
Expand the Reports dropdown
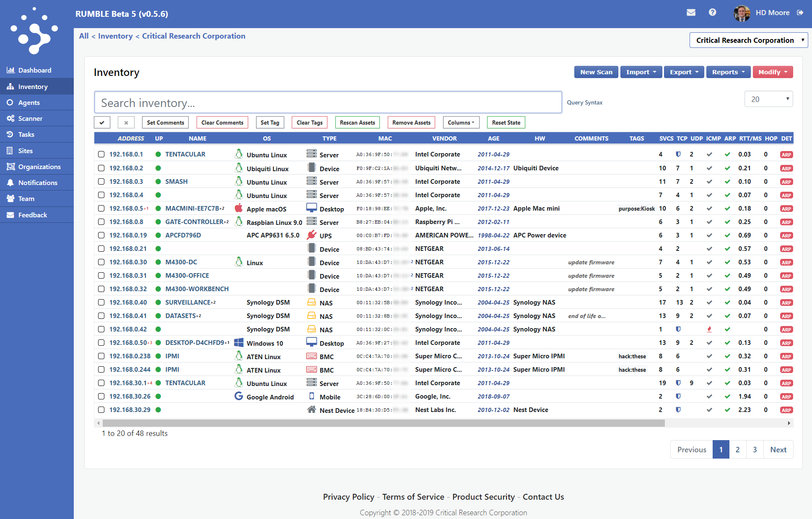[x=728, y=72]
